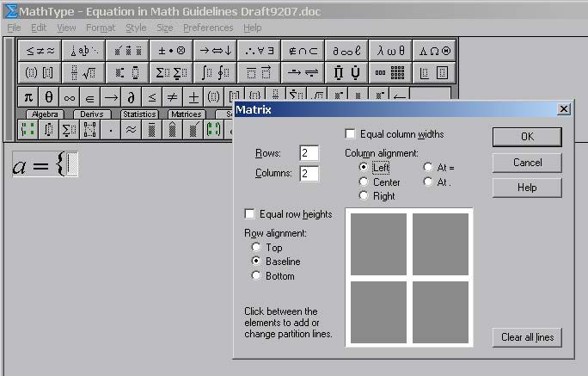Insert the infinity symbol from small bar

click(70, 97)
